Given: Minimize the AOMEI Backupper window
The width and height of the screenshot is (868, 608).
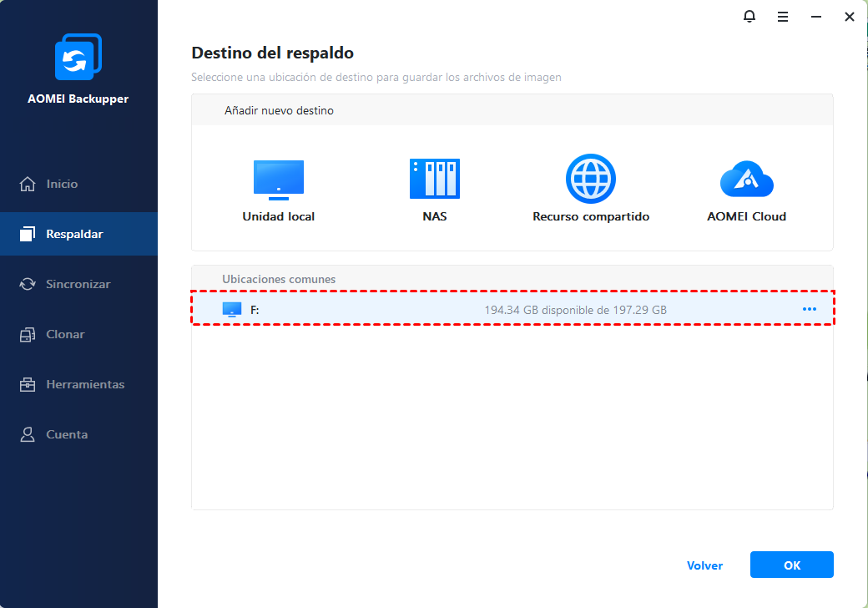Looking at the screenshot, I should tap(816, 18).
